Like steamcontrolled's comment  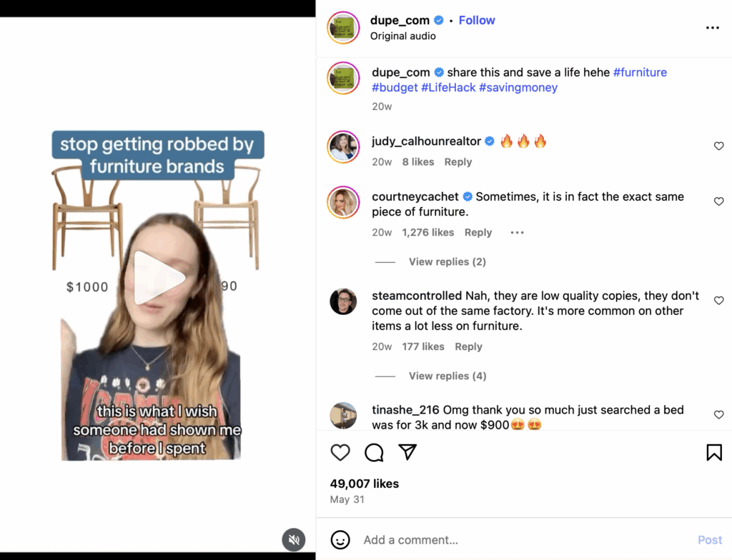coord(719,301)
